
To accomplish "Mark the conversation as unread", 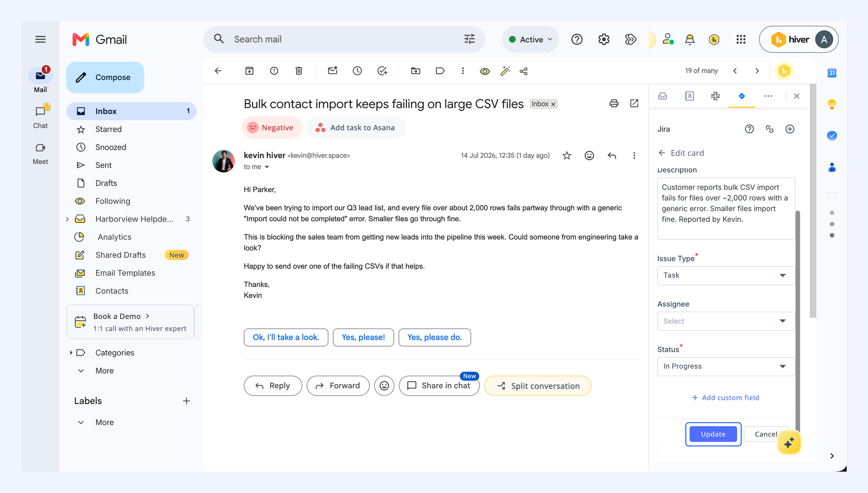I will [333, 71].
